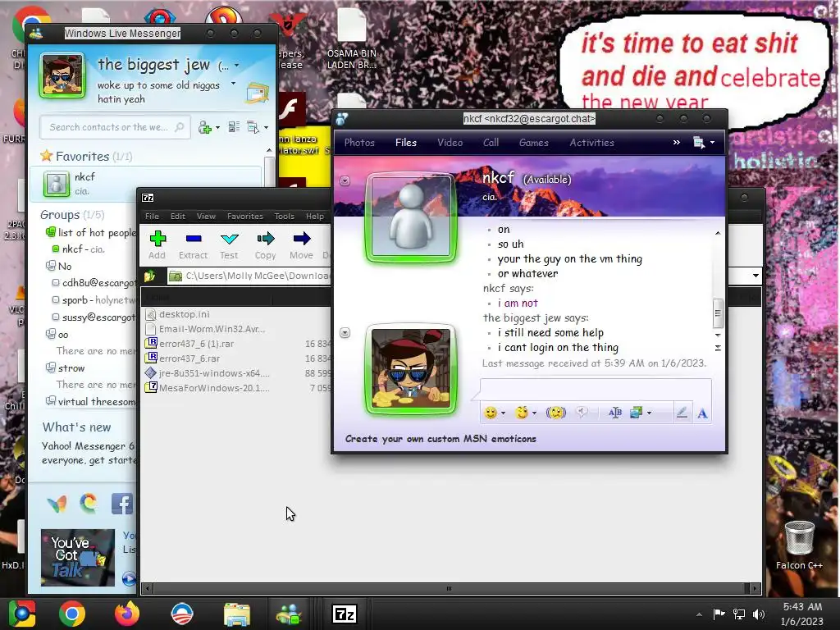Click "Create your own custom MSN emoticons" link
Image resolution: width=840 pixels, height=630 pixels.
[441, 439]
